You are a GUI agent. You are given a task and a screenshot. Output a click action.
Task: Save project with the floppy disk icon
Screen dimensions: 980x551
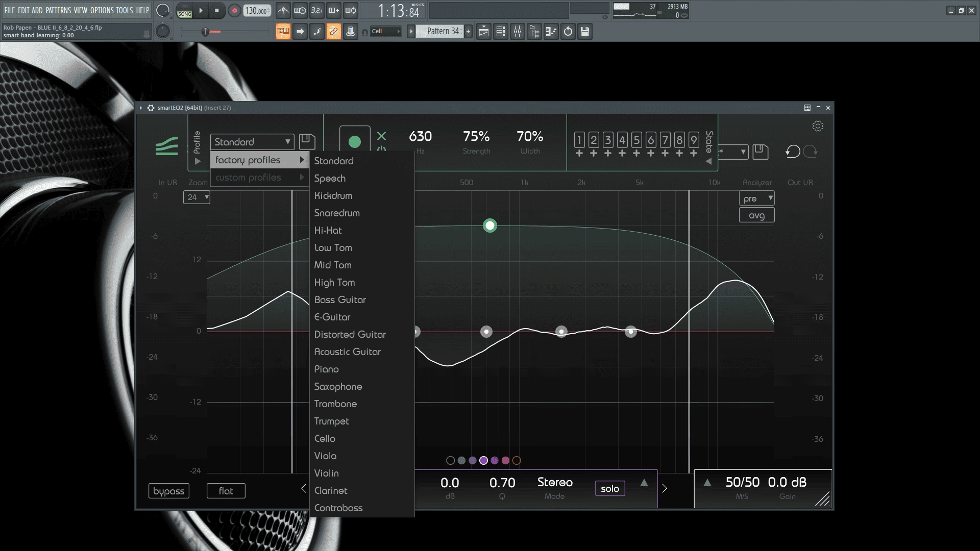pos(585,32)
